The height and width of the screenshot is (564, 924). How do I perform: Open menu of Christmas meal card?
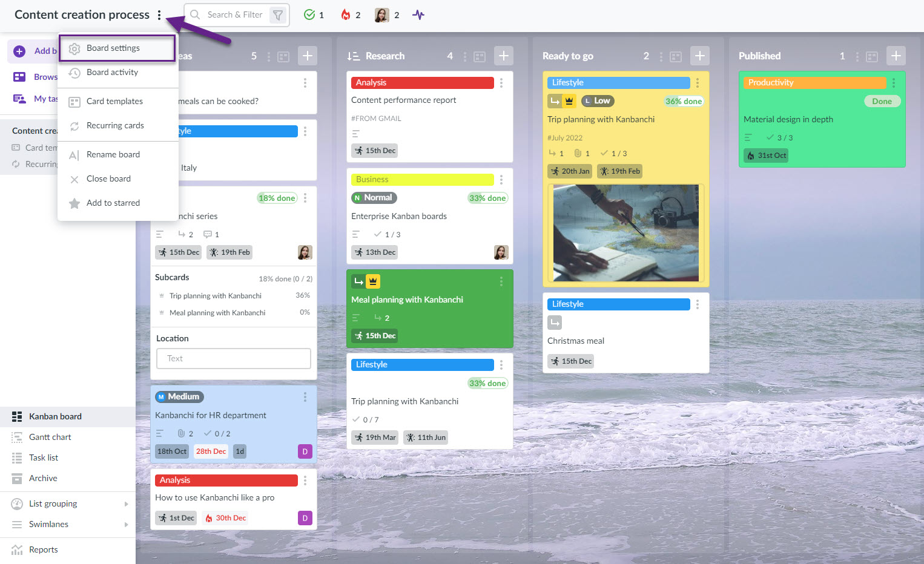click(698, 304)
